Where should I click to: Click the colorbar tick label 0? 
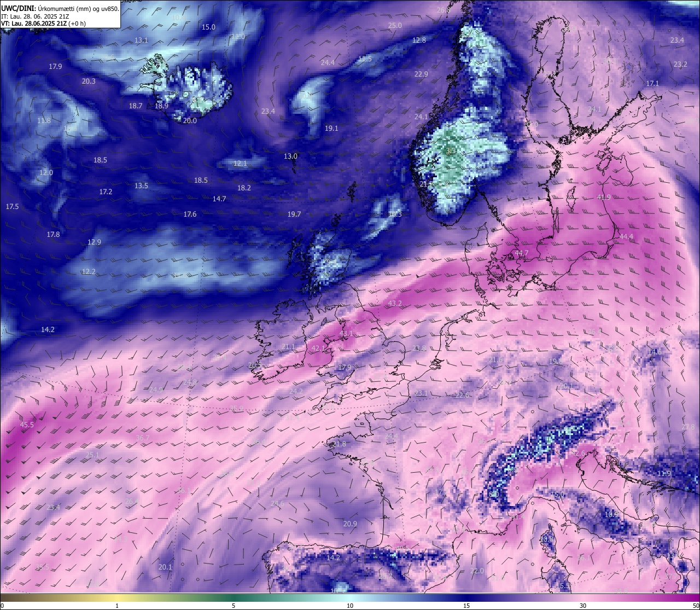(2, 606)
